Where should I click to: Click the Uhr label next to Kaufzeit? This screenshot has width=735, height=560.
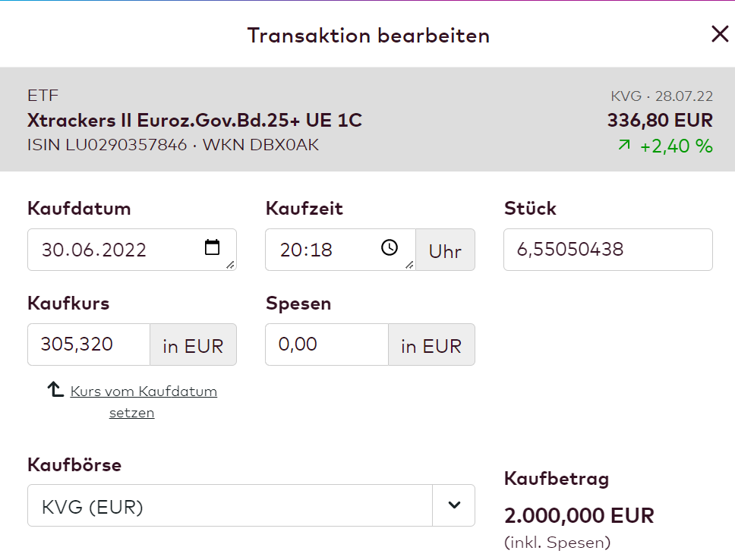[445, 250]
